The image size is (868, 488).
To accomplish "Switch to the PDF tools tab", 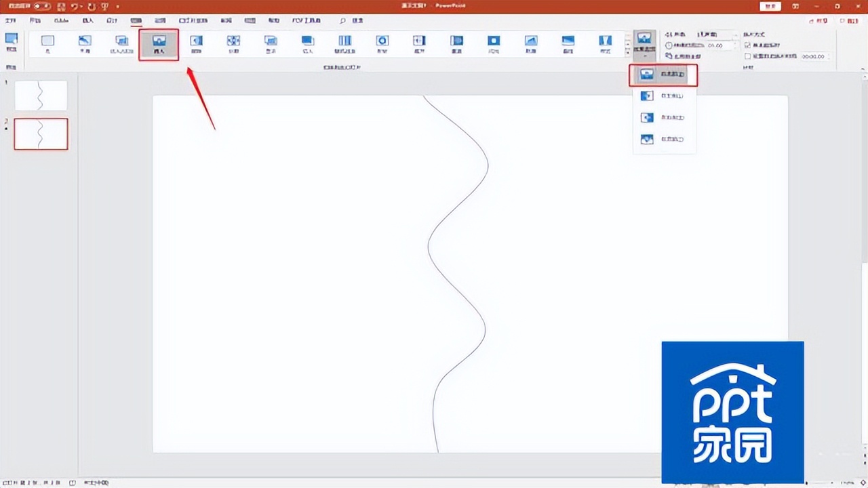I will [307, 21].
